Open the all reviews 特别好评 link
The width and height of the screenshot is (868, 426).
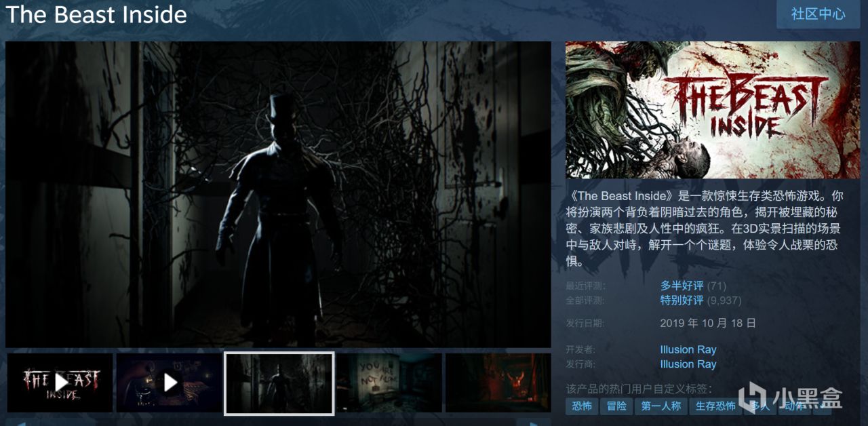tap(682, 300)
